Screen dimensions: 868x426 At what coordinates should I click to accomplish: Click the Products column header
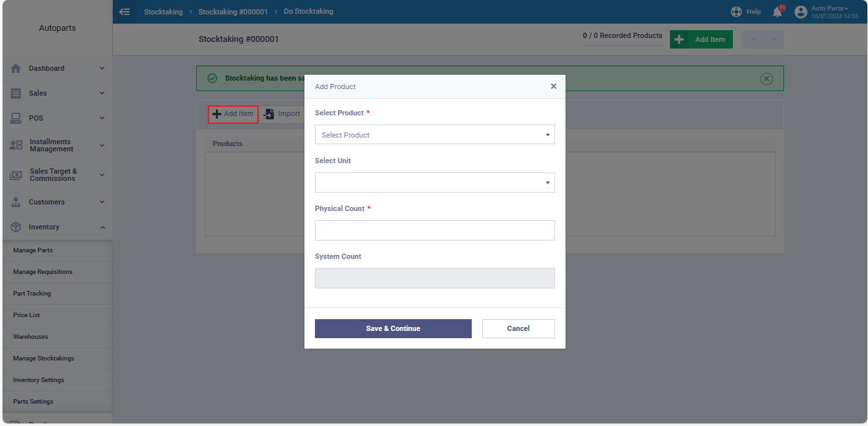click(228, 144)
